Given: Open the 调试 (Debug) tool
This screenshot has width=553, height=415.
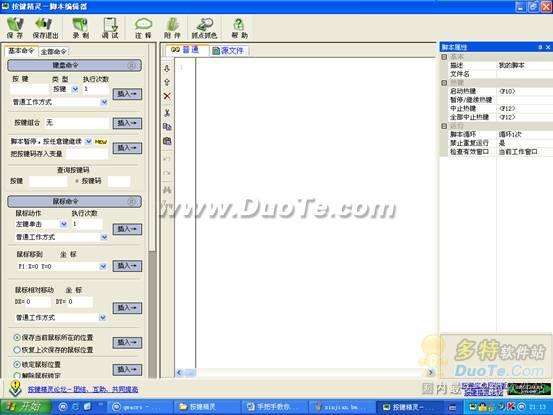Looking at the screenshot, I should (x=110, y=28).
